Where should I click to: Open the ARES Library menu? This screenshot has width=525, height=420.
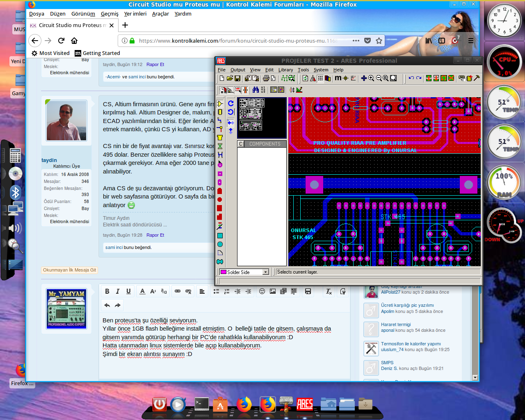285,70
